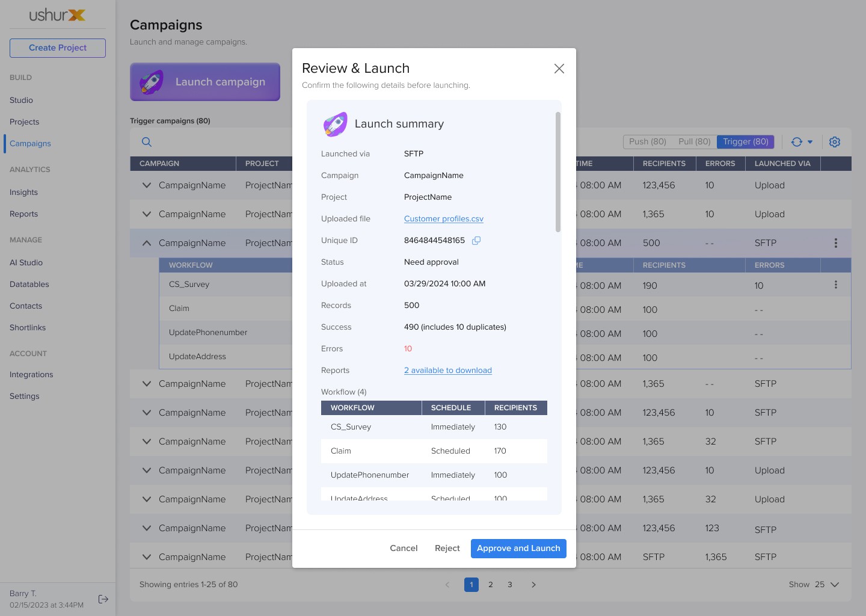
Task: Open Insights in the sidebar
Action: 23,192
